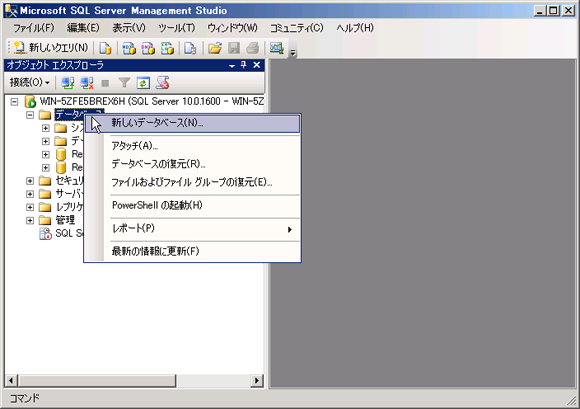The height and width of the screenshot is (409, 580).
Task: Click the Connect Object Explorer icon
Action: [x=68, y=83]
